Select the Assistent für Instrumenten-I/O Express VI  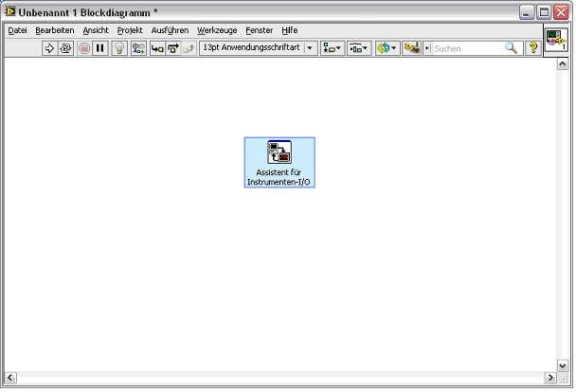tap(279, 163)
